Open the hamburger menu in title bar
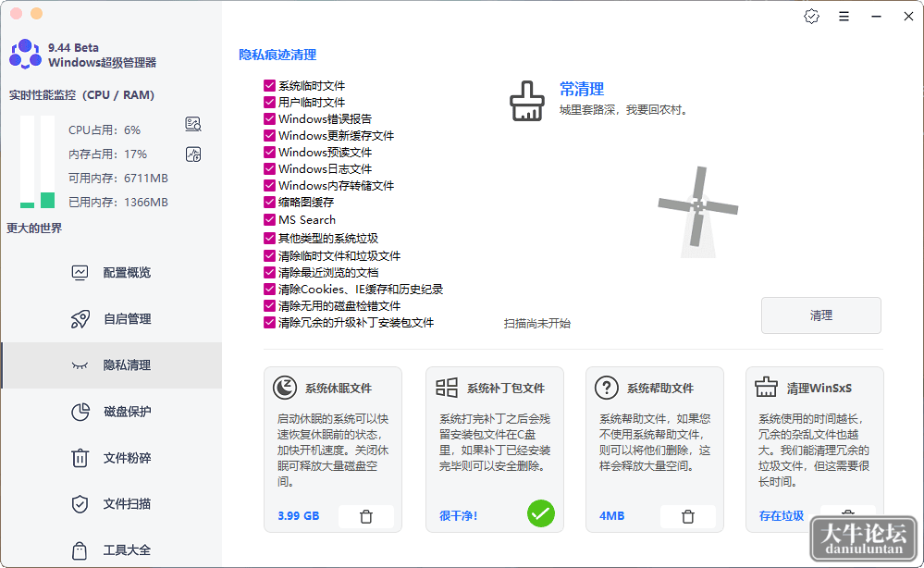The image size is (924, 568). (x=844, y=17)
